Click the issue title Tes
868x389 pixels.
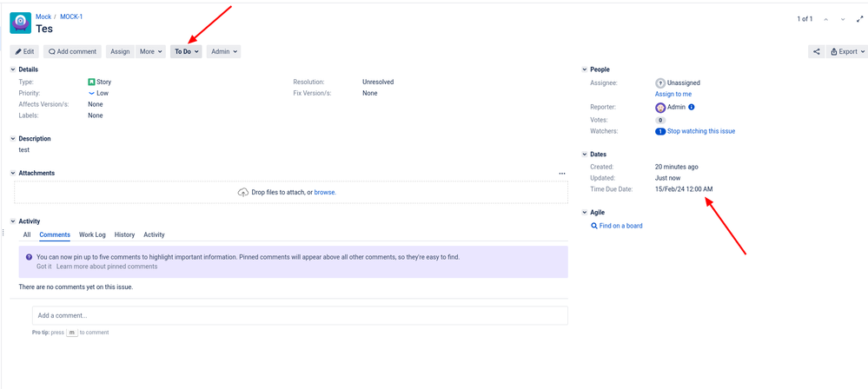(x=44, y=29)
